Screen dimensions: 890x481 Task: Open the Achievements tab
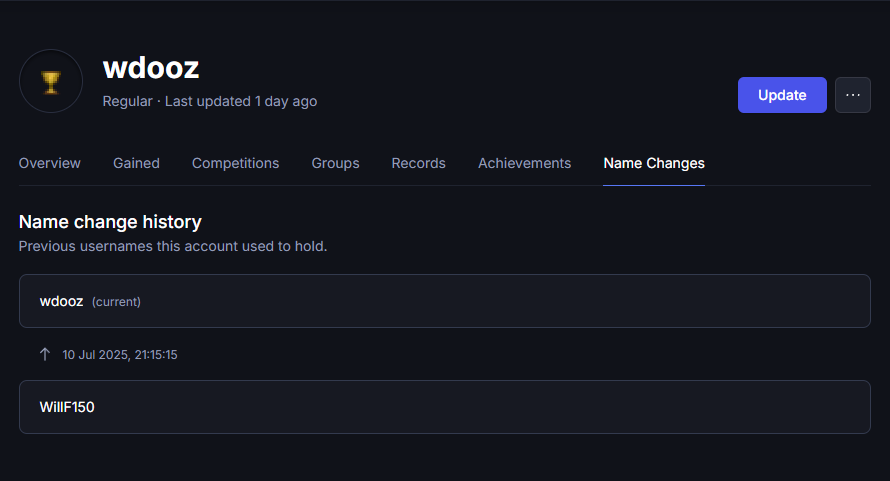(x=524, y=163)
